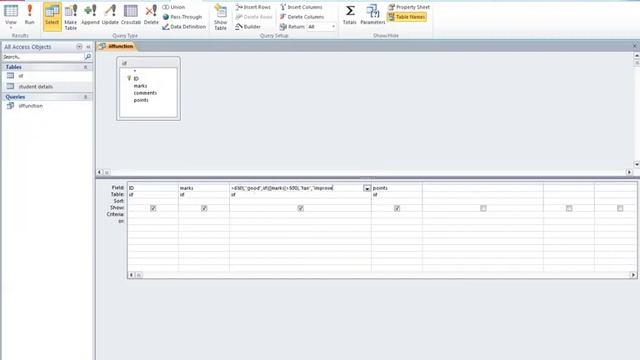Close the iiffunction query document
This screenshot has width=640, height=360.
pos(635,46)
